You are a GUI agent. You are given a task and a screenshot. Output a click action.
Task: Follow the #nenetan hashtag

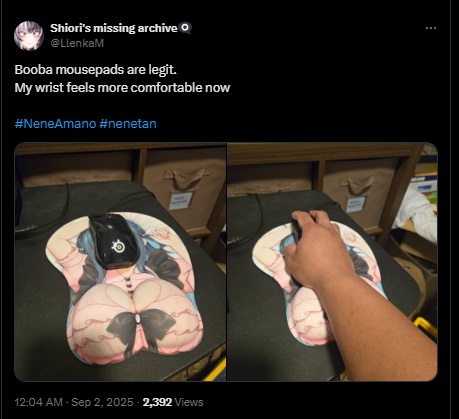point(128,124)
